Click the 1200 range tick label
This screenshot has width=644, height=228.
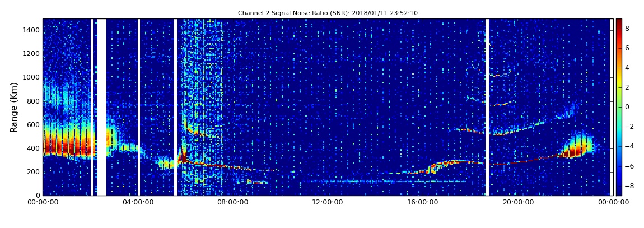[x=30, y=54]
